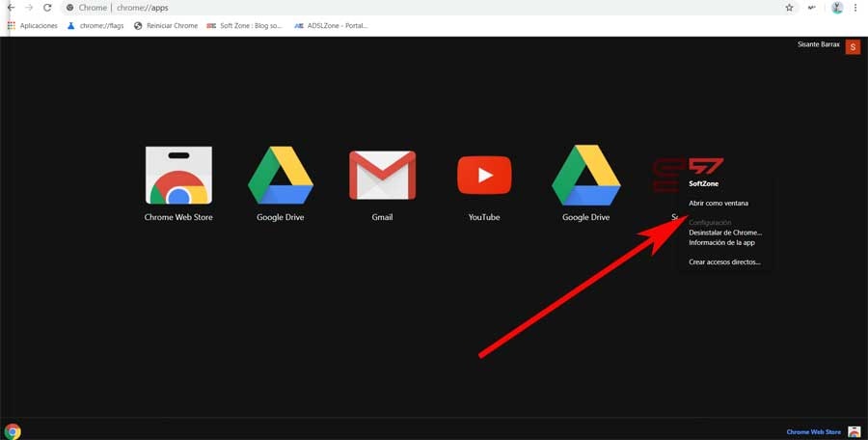The height and width of the screenshot is (440, 868).
Task: Click the Reiniciar Chrome bookmark
Action: tap(166, 25)
